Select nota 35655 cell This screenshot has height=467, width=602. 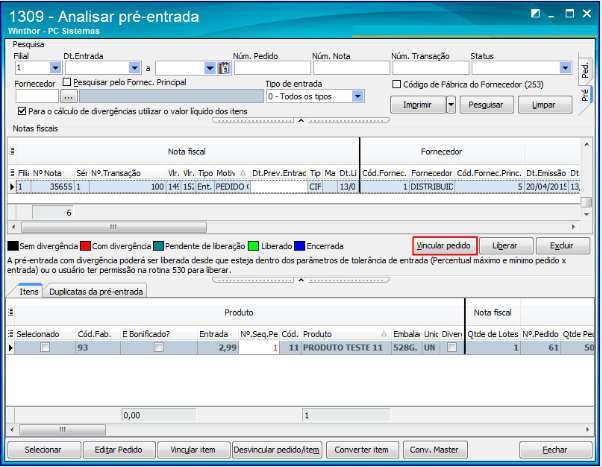(53, 187)
